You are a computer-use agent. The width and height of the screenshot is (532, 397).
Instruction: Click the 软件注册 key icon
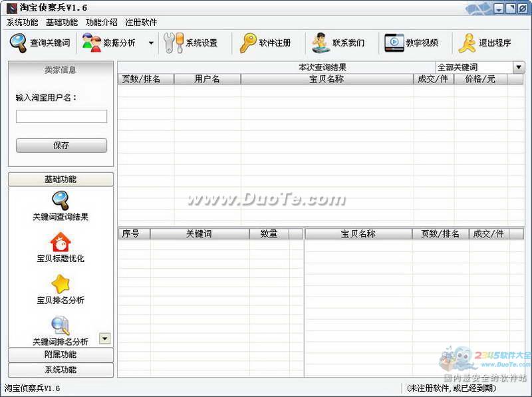248,43
